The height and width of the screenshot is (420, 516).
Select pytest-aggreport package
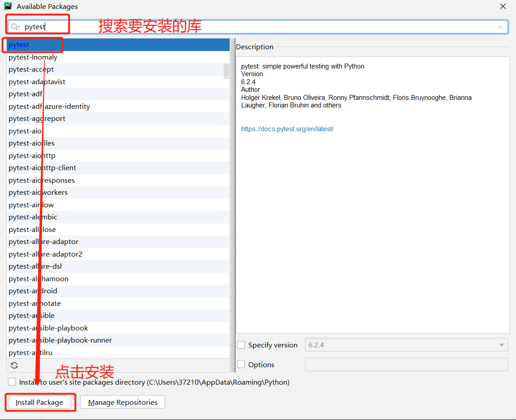coord(118,119)
